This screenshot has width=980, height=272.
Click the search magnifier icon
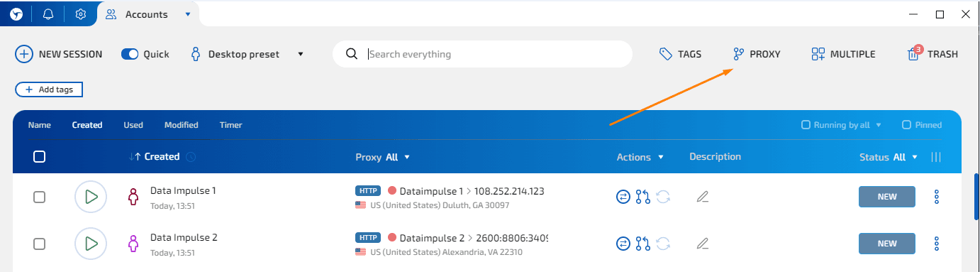click(x=351, y=54)
